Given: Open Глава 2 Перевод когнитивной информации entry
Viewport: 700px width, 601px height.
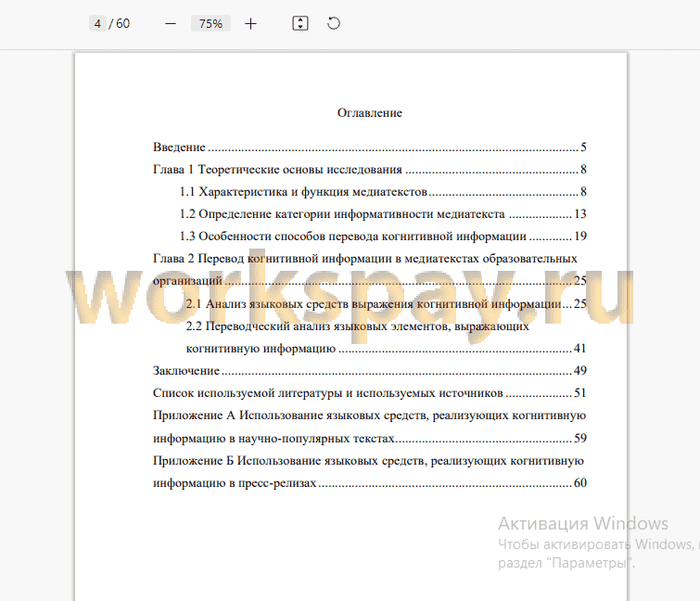Looking at the screenshot, I should tap(370, 269).
